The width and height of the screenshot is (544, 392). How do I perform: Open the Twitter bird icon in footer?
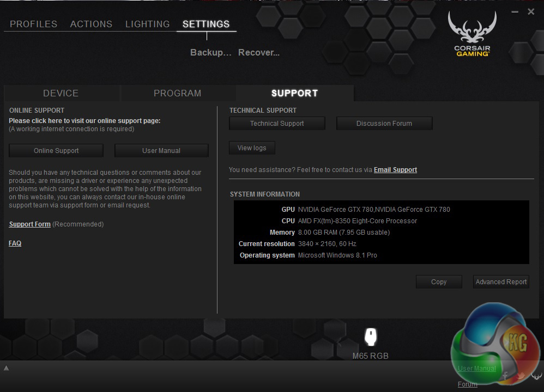[x=521, y=376]
